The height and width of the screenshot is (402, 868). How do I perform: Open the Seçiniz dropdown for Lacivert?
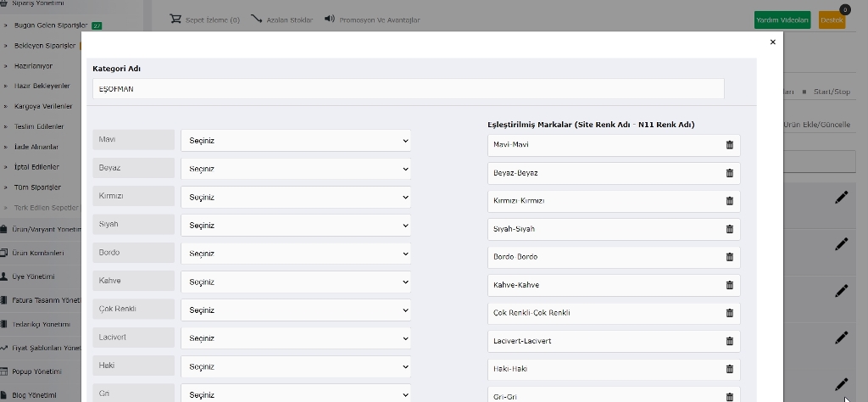point(296,338)
